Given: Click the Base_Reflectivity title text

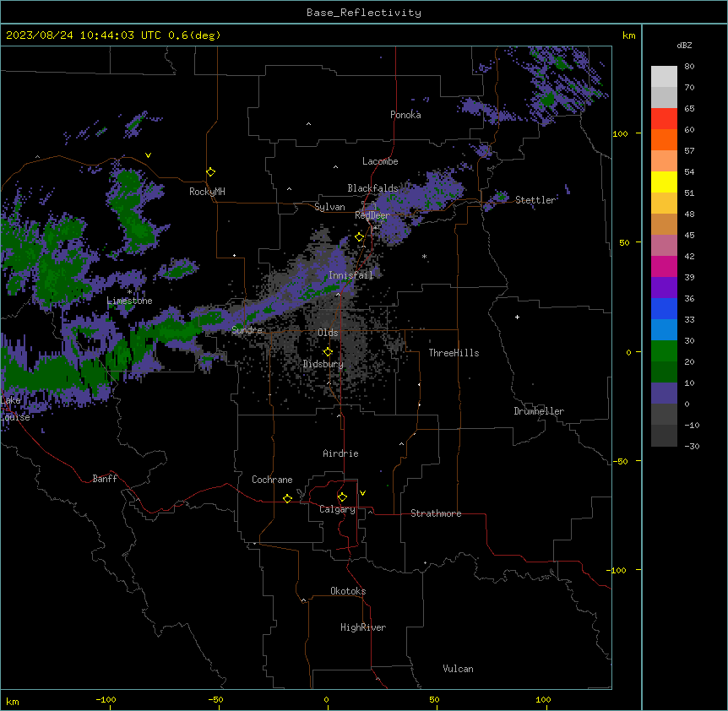Looking at the screenshot, I should (x=364, y=13).
